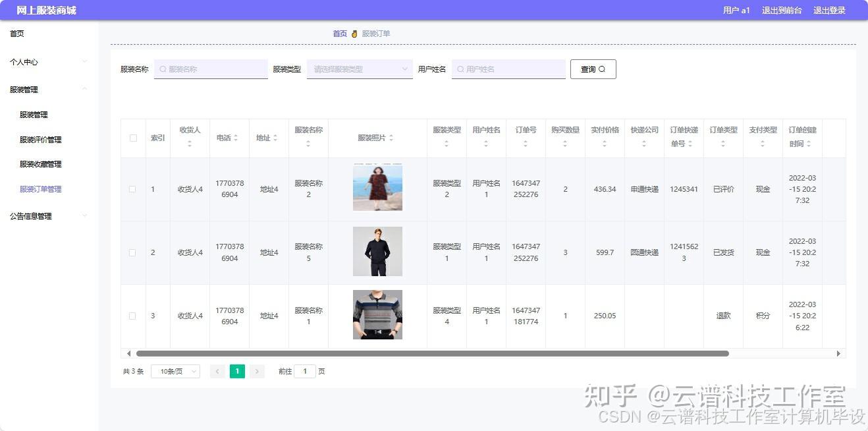Sort by 购买数量 column sort icon
The height and width of the screenshot is (431, 868).
[x=565, y=143]
